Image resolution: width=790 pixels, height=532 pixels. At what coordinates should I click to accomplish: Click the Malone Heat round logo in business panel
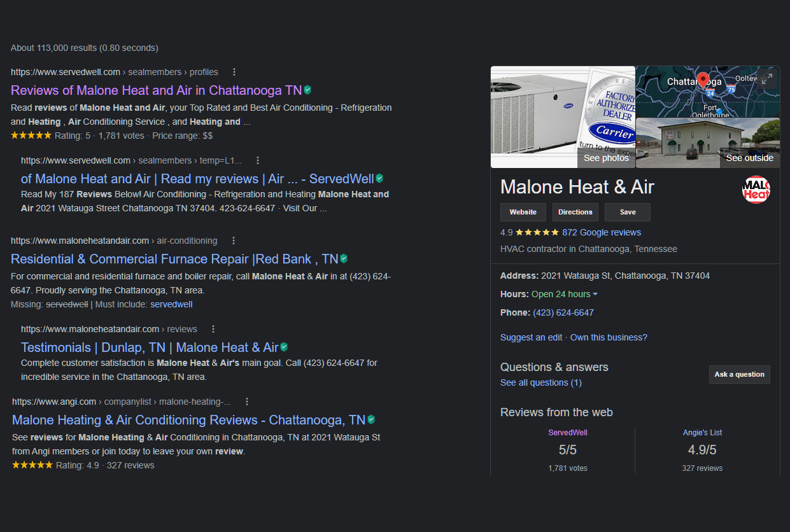756,190
